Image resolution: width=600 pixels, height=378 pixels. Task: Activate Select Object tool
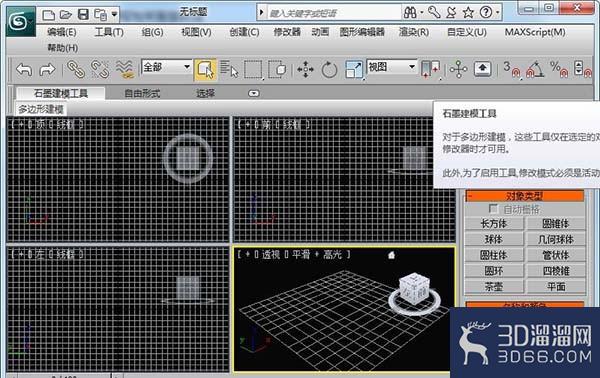point(205,70)
